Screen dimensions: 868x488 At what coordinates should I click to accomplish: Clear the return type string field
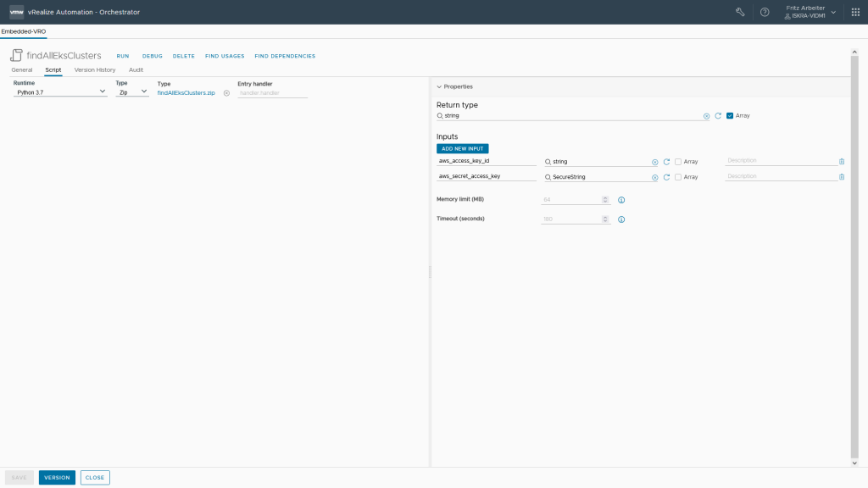706,115
